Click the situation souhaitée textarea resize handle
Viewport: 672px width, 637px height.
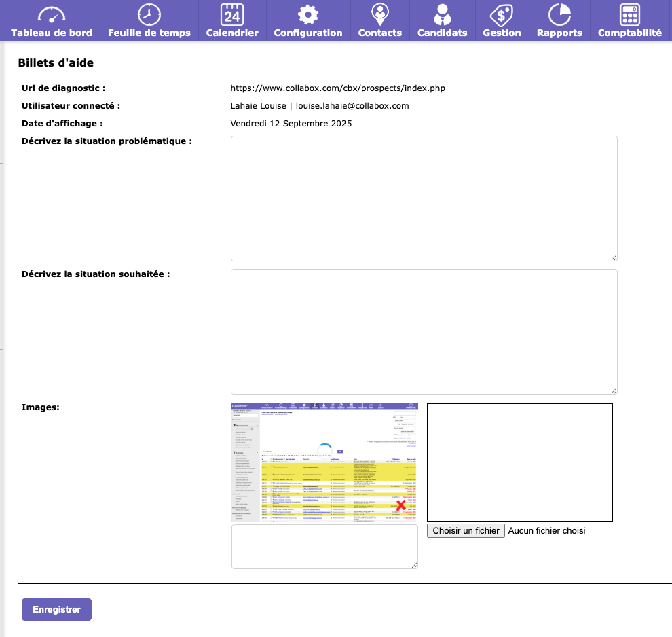tap(614, 390)
